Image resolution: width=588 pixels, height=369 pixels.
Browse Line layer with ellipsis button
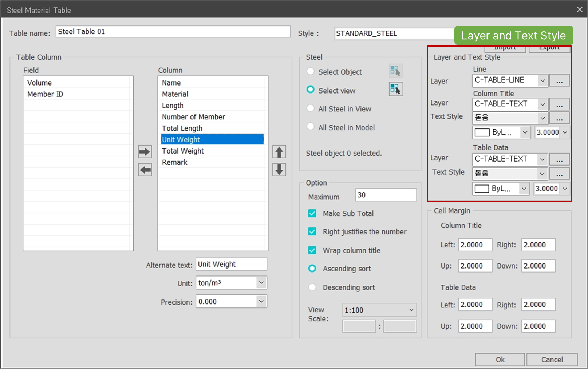click(x=560, y=81)
